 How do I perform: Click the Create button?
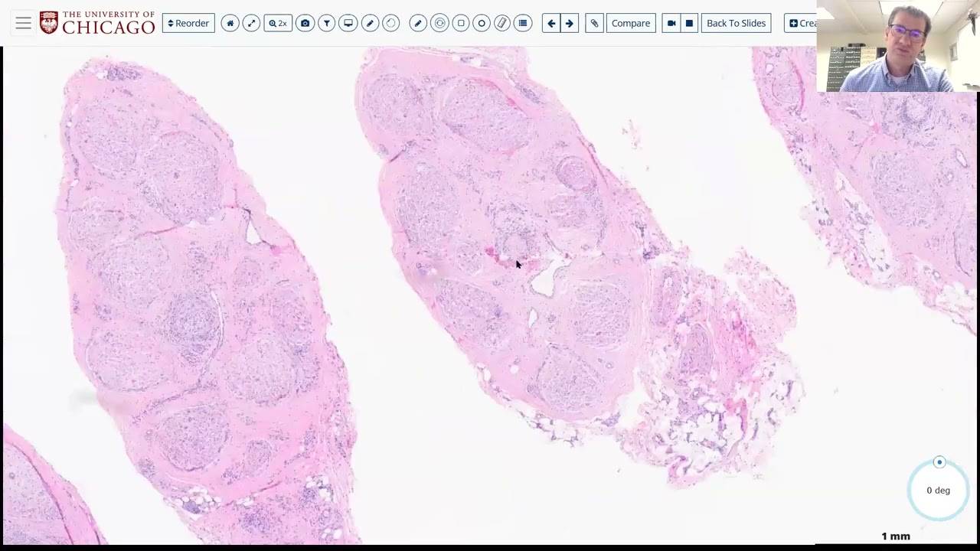coord(801,23)
